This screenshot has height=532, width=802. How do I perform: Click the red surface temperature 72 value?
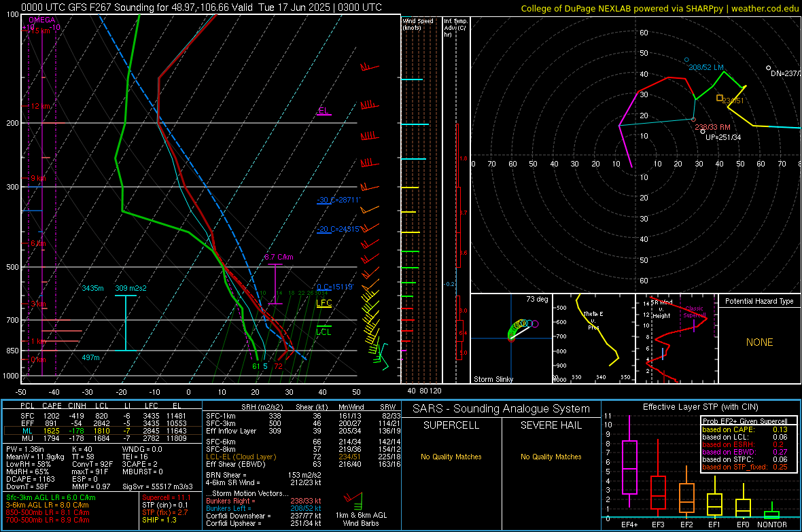278,366
